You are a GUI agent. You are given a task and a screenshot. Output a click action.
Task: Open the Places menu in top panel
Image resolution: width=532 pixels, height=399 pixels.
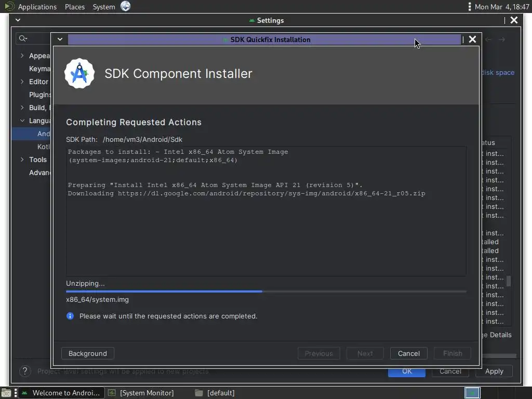(75, 7)
